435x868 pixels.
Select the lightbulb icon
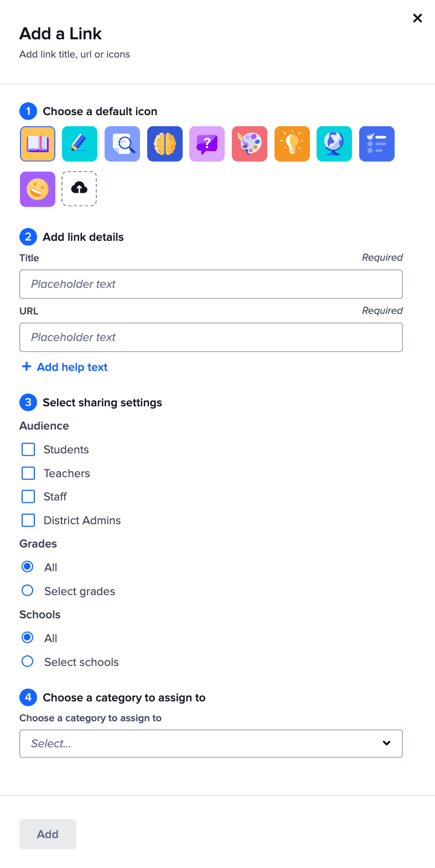pos(292,144)
